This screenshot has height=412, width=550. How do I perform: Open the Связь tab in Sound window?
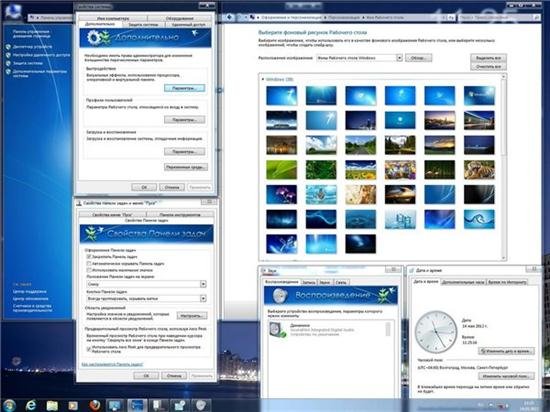click(x=341, y=282)
